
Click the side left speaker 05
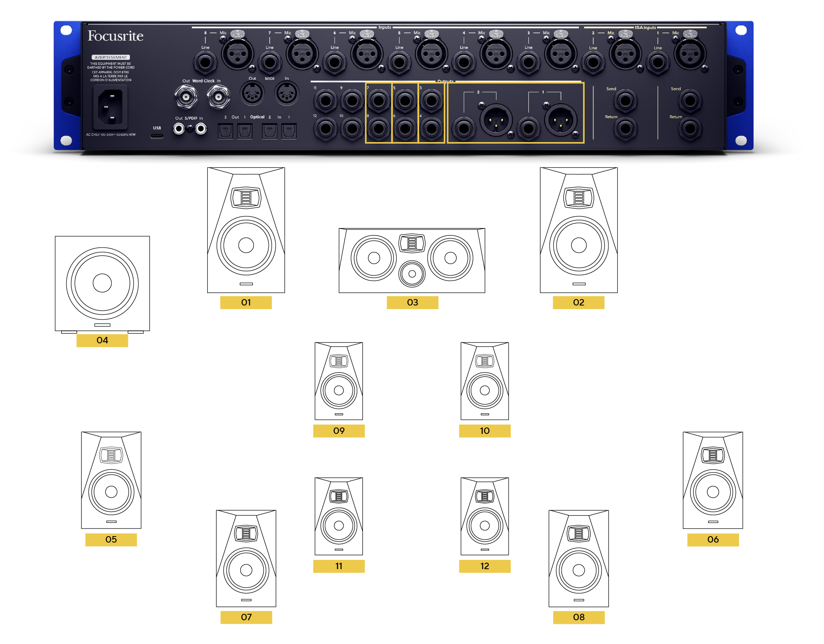(111, 480)
